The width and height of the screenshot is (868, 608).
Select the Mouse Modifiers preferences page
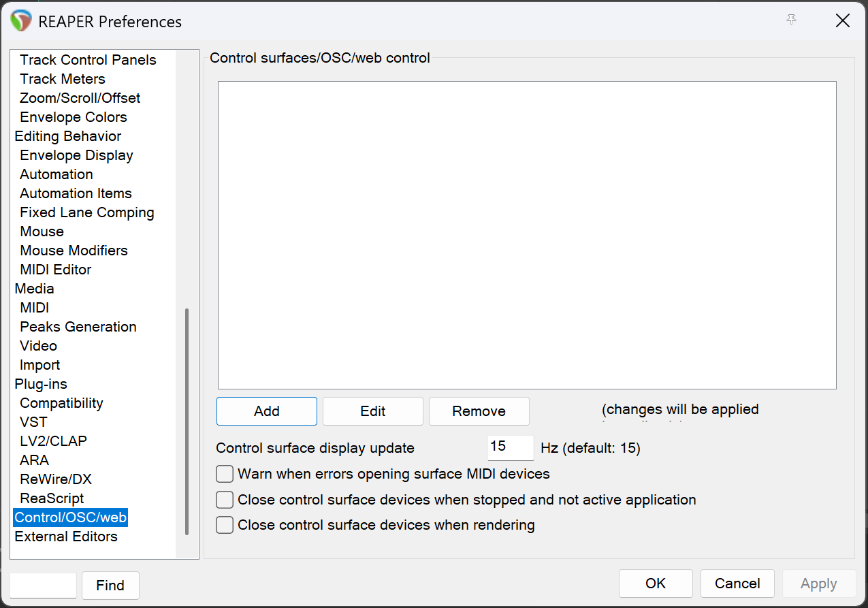tap(74, 251)
